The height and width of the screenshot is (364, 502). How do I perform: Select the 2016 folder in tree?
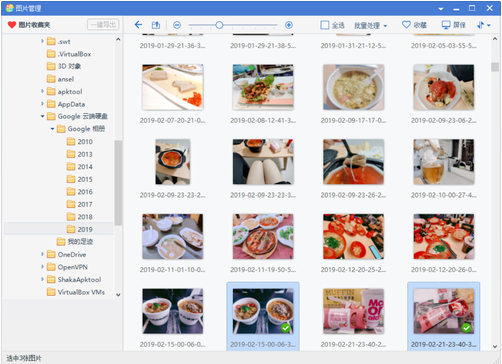tap(80, 192)
